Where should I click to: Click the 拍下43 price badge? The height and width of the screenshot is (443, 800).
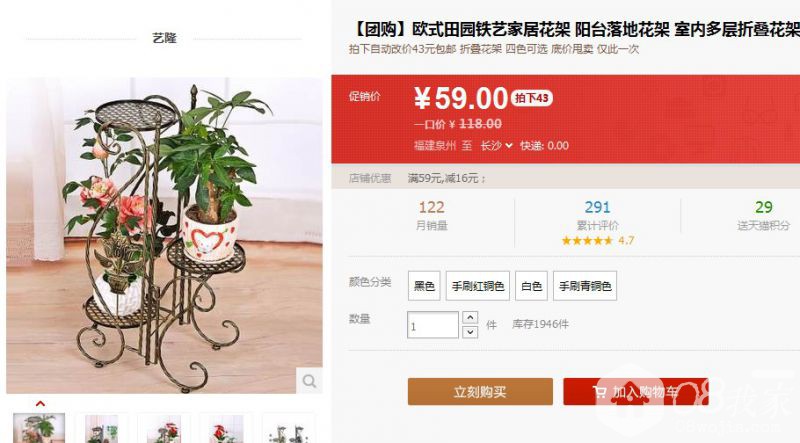click(x=532, y=97)
